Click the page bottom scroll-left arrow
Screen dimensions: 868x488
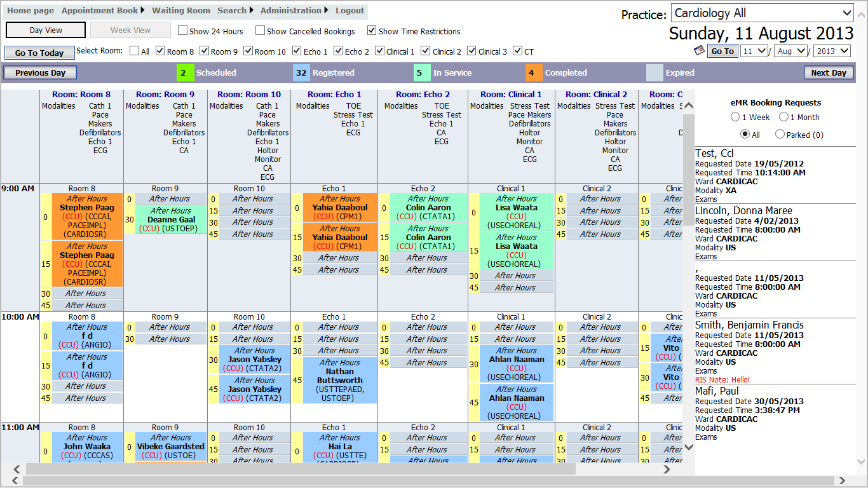click(x=16, y=481)
